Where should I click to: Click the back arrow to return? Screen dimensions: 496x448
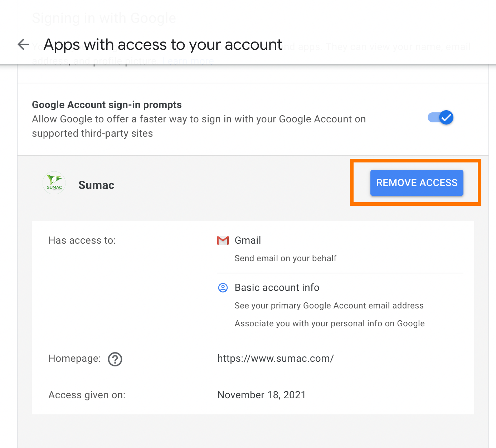click(23, 44)
